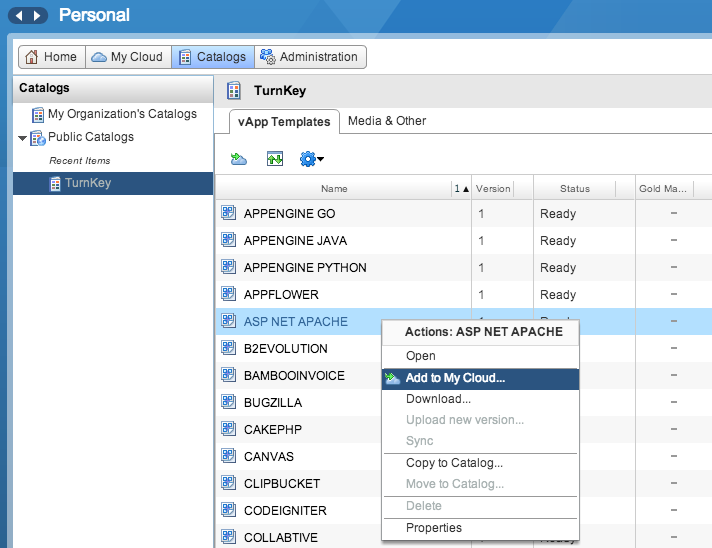Click the sort ascending arrow indicator

click(x=466, y=189)
